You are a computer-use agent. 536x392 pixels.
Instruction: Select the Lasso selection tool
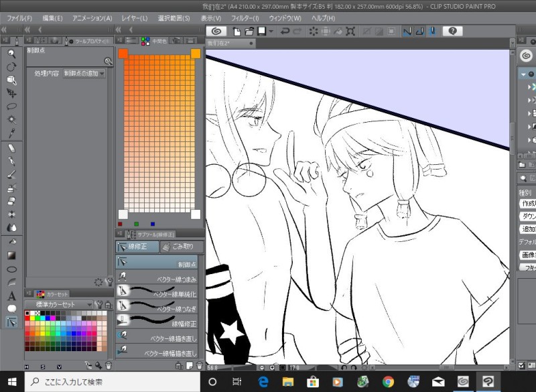pyautogui.click(x=11, y=107)
